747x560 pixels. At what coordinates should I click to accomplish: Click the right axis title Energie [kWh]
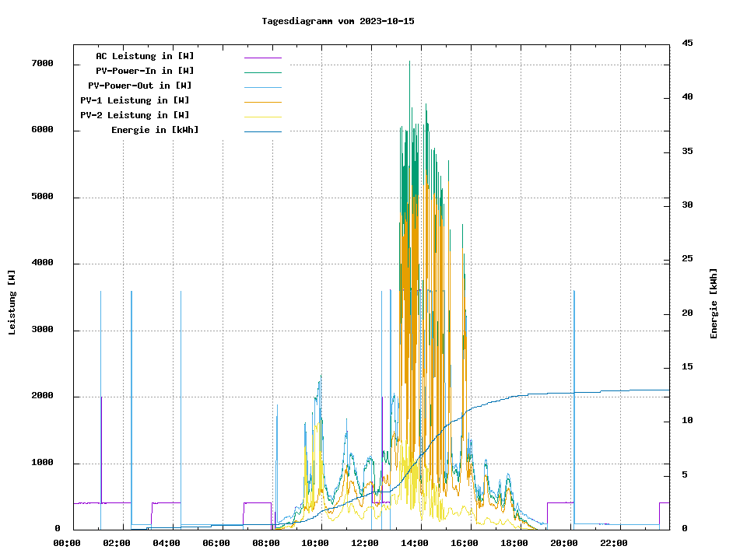point(714,303)
